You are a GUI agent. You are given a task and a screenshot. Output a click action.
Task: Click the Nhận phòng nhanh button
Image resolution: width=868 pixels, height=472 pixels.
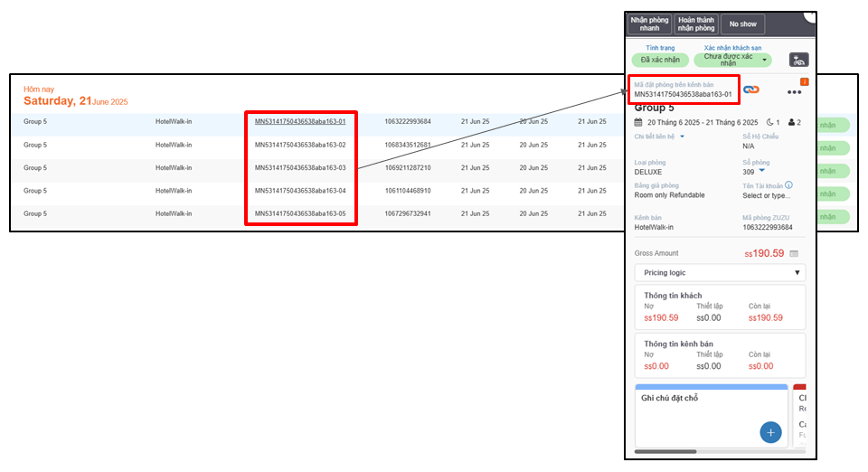pyautogui.click(x=649, y=24)
